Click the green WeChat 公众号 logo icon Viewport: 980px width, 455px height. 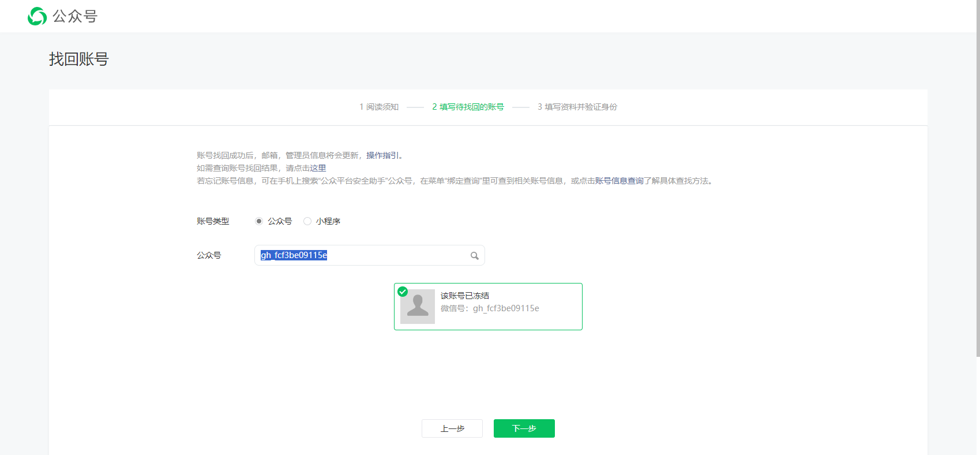tap(37, 16)
